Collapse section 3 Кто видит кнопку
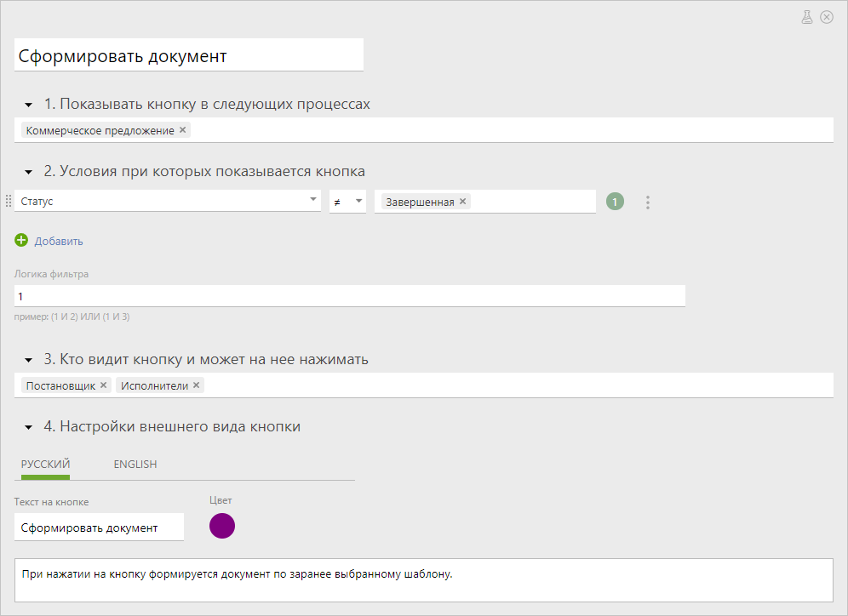 (29, 360)
